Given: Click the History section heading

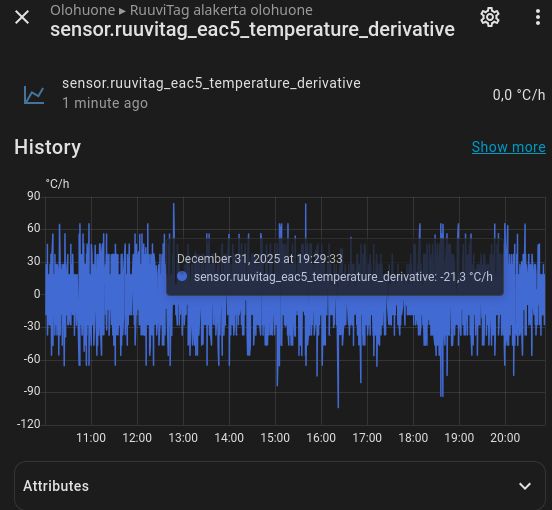Looking at the screenshot, I should tap(48, 147).
